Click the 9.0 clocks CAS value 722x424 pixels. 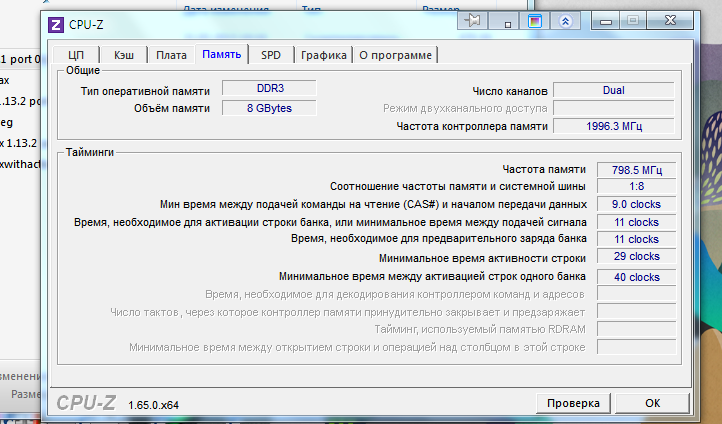point(636,204)
